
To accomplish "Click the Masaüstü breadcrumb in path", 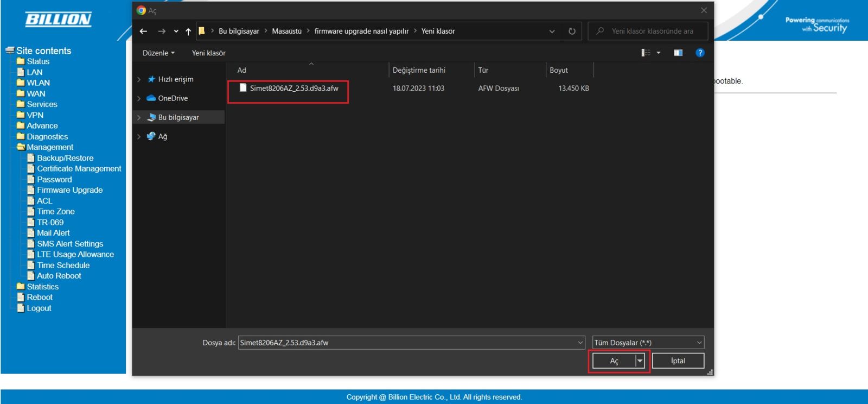I will [286, 31].
